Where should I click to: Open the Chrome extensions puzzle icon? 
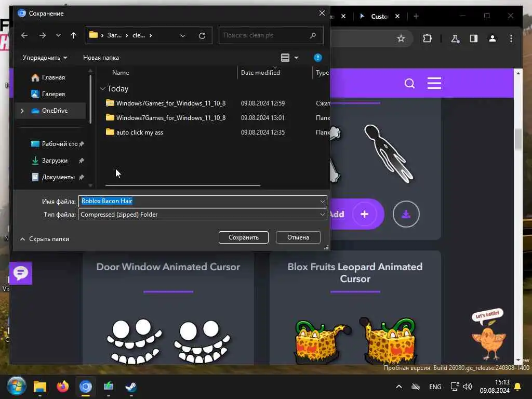(427, 38)
